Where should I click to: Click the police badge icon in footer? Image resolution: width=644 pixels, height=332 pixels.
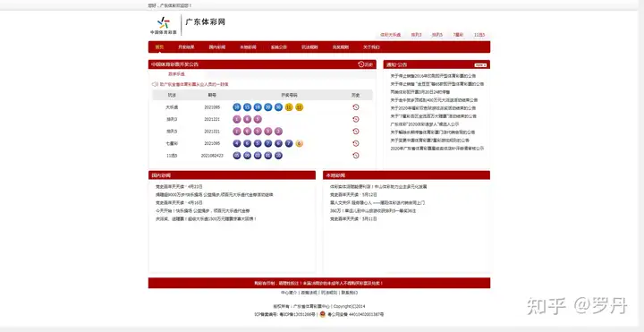click(x=322, y=314)
